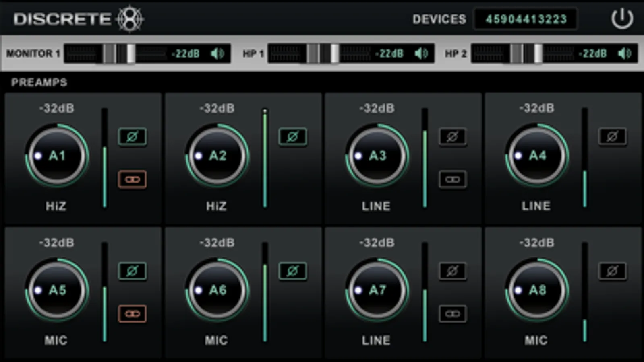Click the A7 gain knob
The image size is (644, 362).
377,290
